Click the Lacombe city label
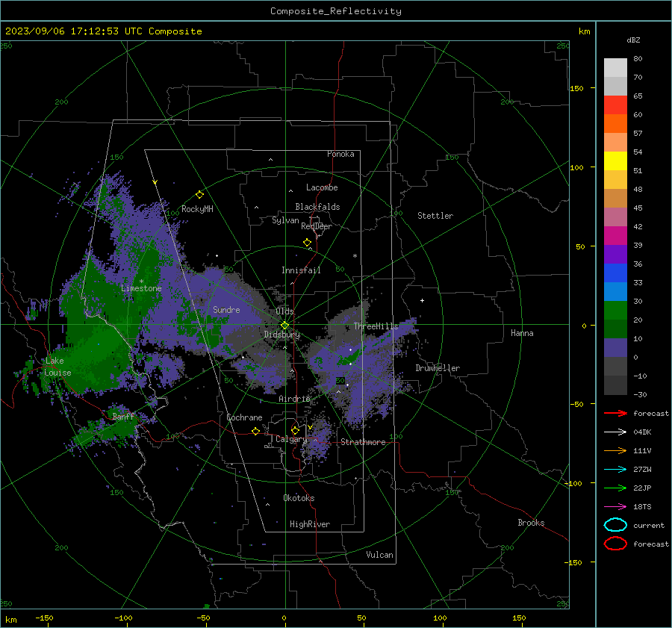The width and height of the screenshot is (672, 628). point(321,187)
